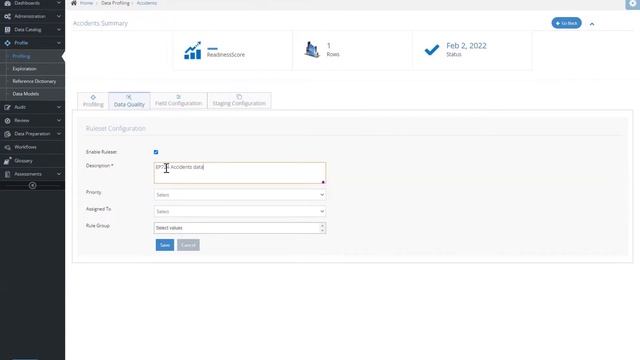Expand the Audit menu chevron
Viewport: 640px width, 360px height.
tap(59, 107)
